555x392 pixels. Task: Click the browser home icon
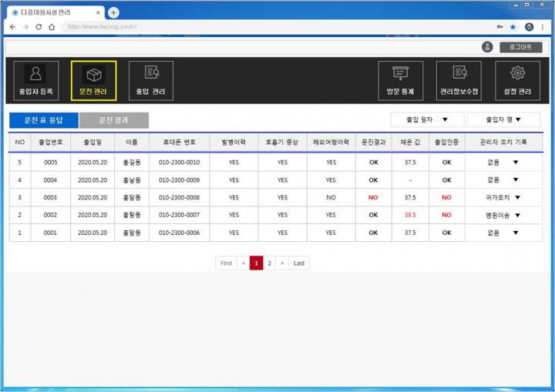[x=52, y=27]
